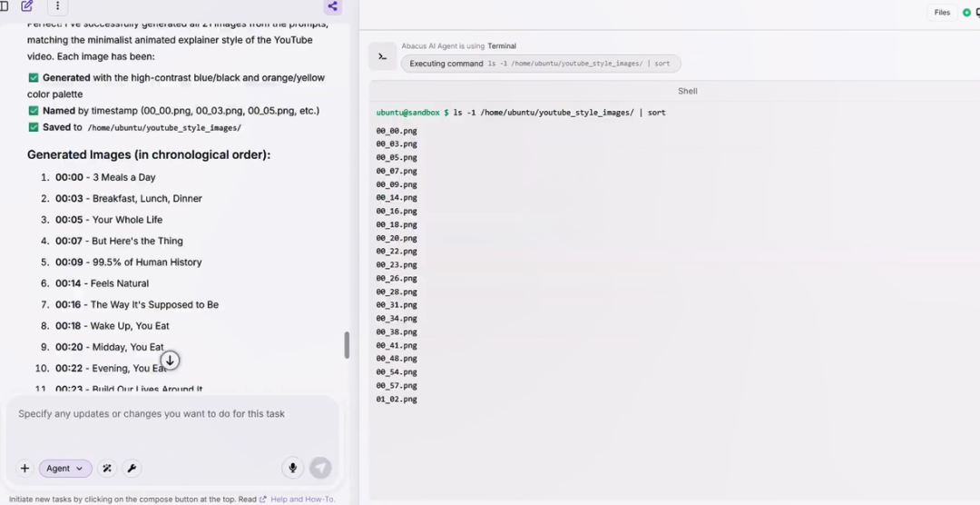
Task: Click '00:20 - Midday, You Eat' item
Action: click(x=110, y=347)
